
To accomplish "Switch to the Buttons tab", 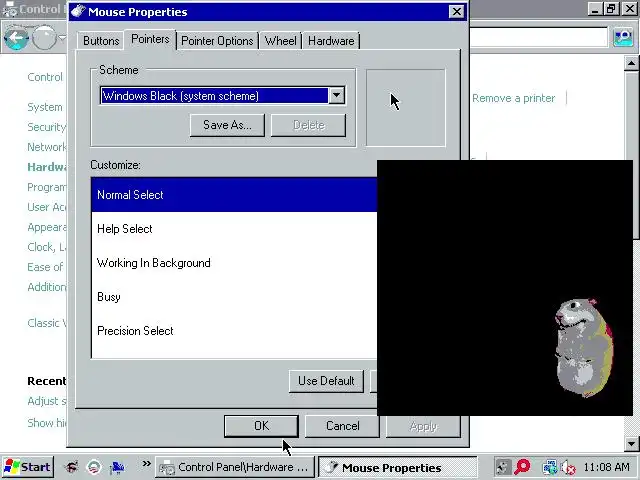I will coord(101,41).
